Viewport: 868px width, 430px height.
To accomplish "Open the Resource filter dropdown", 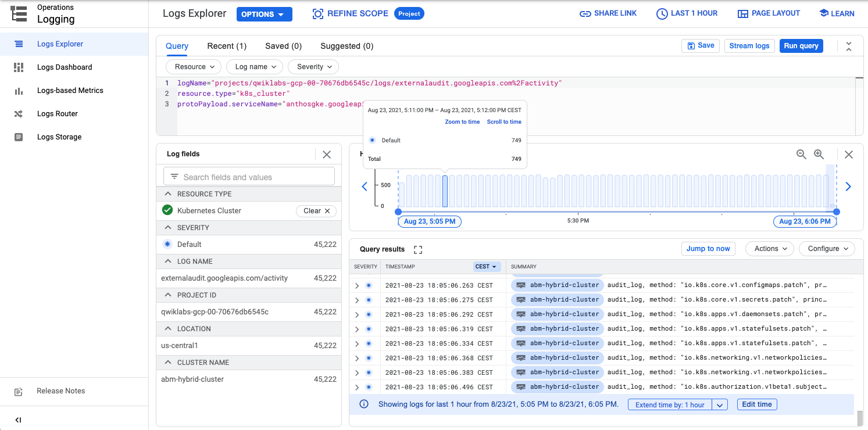I will pyautogui.click(x=194, y=67).
